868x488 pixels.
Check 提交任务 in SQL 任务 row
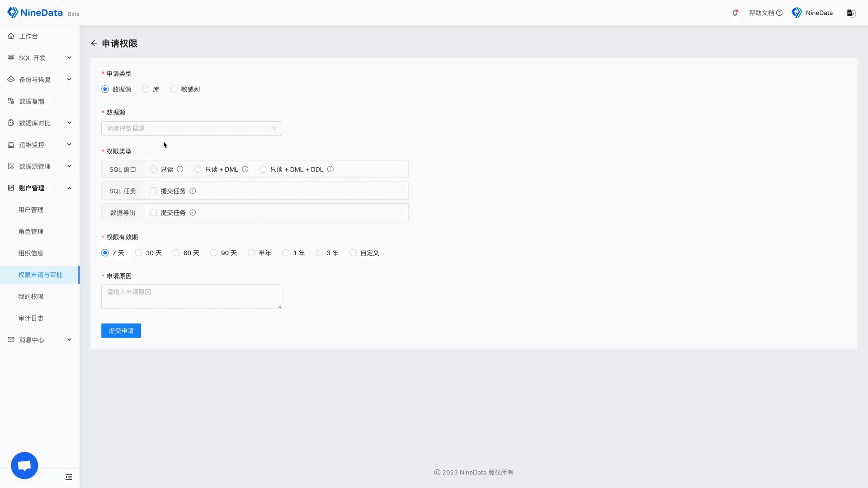[153, 191]
